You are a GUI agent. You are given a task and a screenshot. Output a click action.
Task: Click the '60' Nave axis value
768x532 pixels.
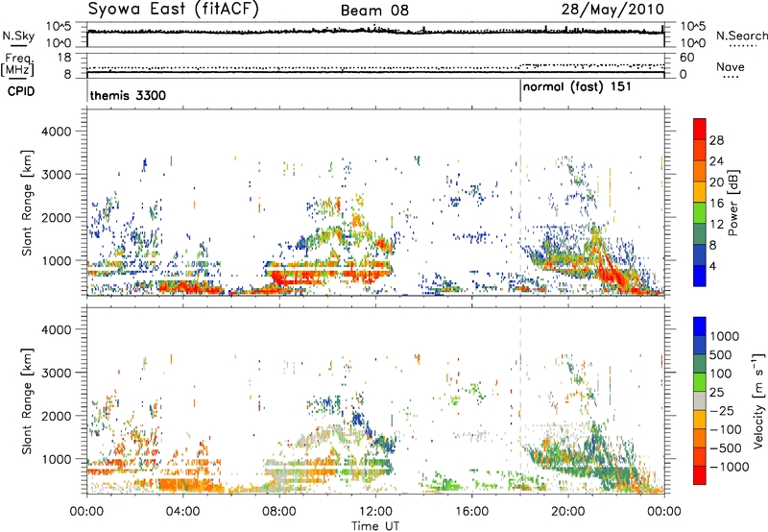click(686, 58)
